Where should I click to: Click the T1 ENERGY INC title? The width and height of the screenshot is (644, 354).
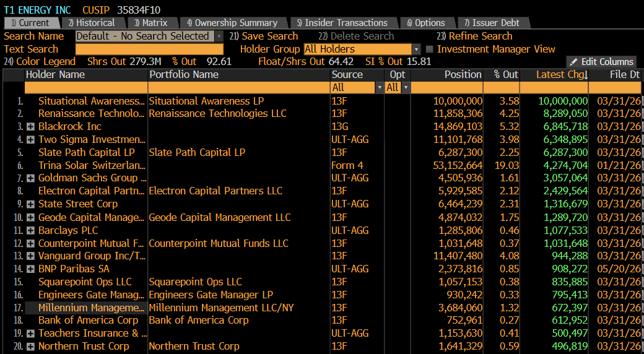(x=37, y=11)
